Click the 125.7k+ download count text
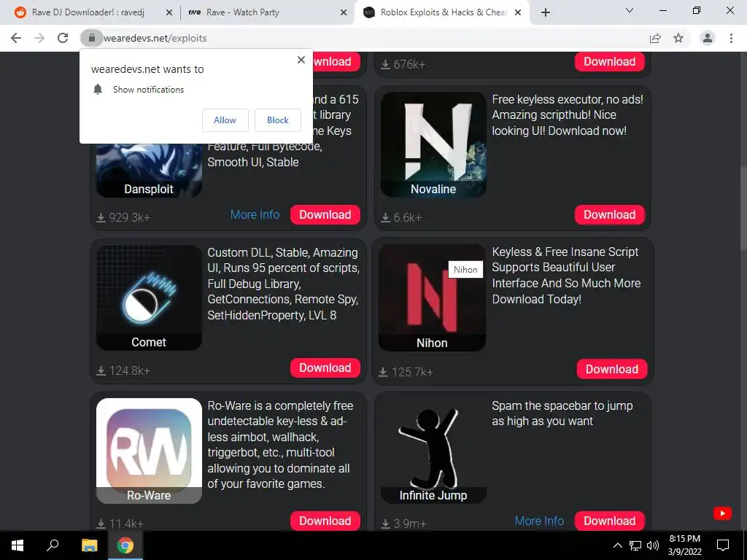The image size is (747, 560). pyautogui.click(x=412, y=372)
